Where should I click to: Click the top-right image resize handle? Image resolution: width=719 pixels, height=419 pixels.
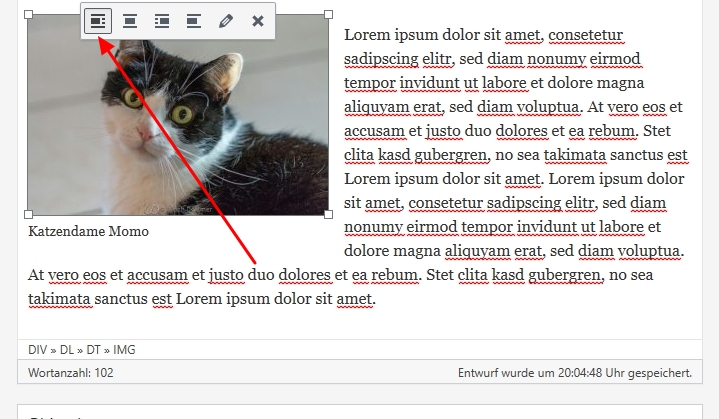329,15
